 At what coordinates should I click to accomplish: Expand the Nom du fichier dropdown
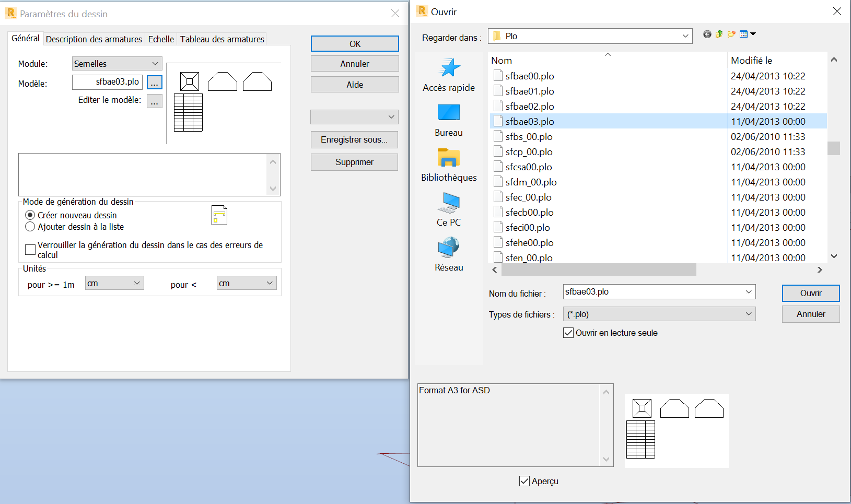click(x=749, y=292)
